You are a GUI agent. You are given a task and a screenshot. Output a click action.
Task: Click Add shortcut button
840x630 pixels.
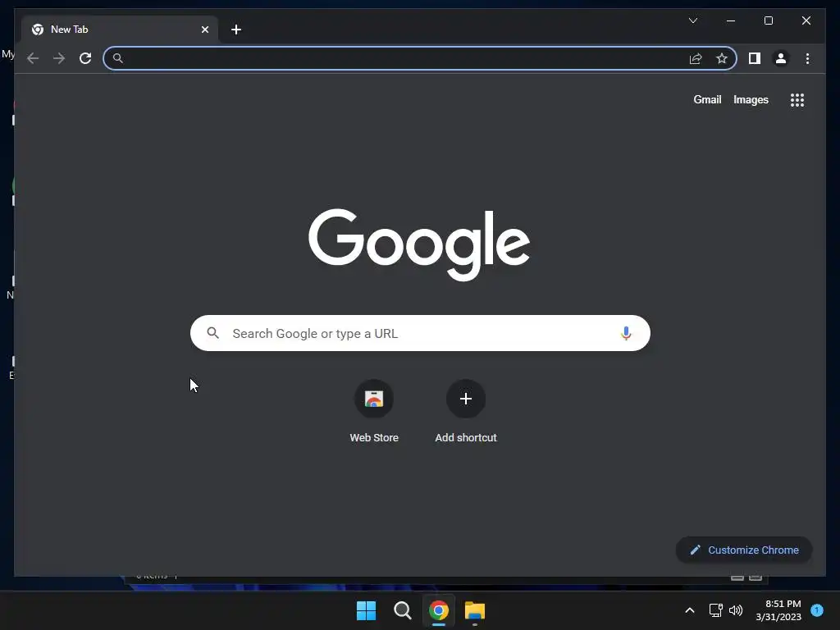tap(466, 411)
